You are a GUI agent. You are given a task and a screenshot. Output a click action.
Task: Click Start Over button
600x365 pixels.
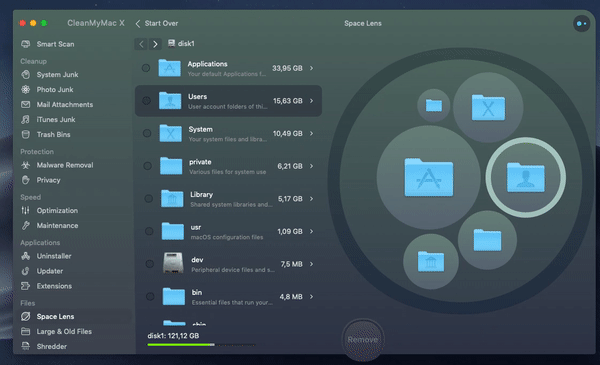coord(157,23)
